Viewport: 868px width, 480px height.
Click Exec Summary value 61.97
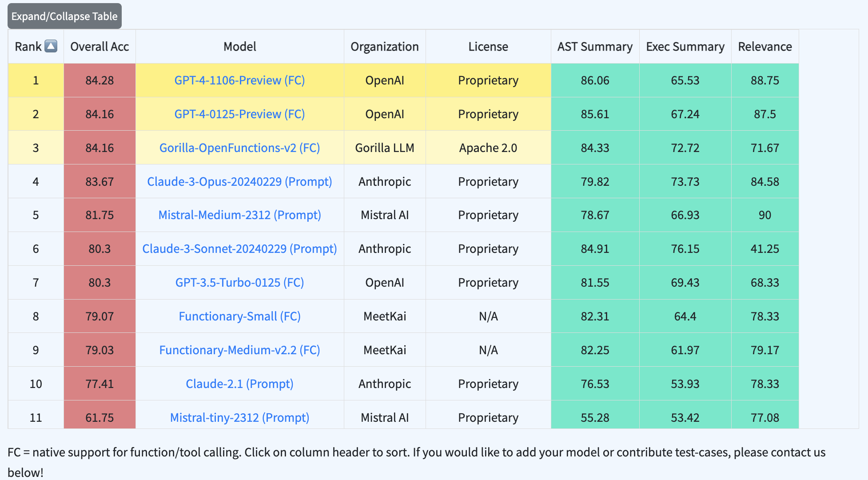click(x=685, y=350)
